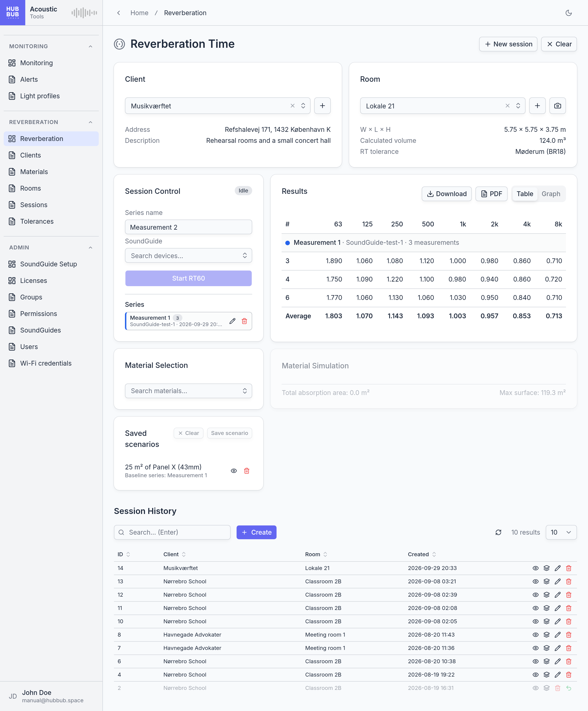Clear the Lokale 21 room selection
This screenshot has height=711, width=588.
(x=507, y=106)
